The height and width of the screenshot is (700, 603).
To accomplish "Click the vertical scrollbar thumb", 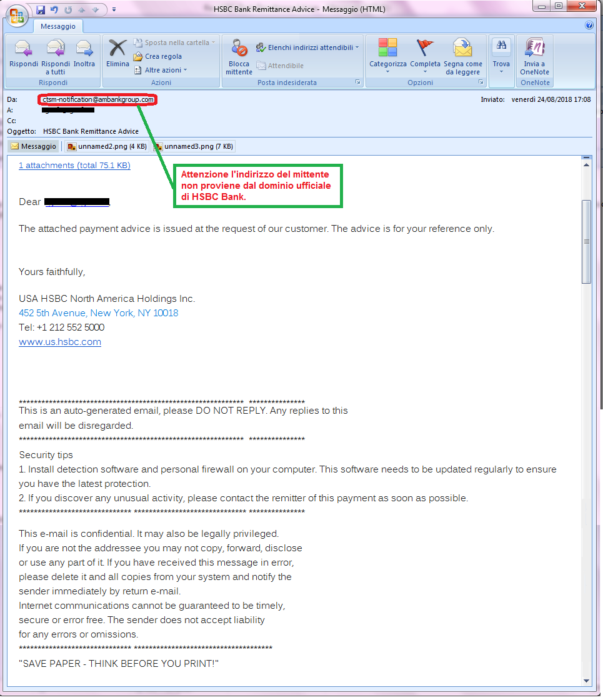I will [x=587, y=241].
